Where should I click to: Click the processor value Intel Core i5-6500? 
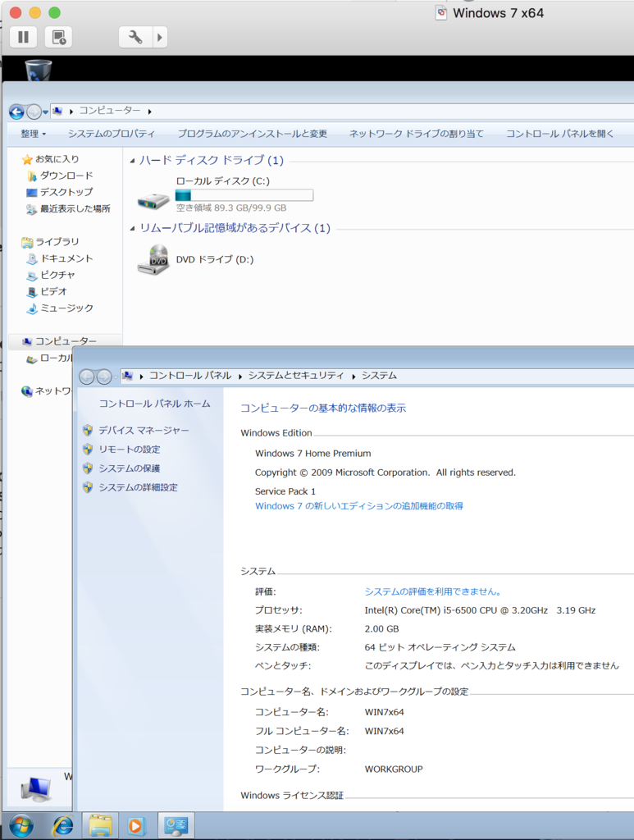coord(480,610)
